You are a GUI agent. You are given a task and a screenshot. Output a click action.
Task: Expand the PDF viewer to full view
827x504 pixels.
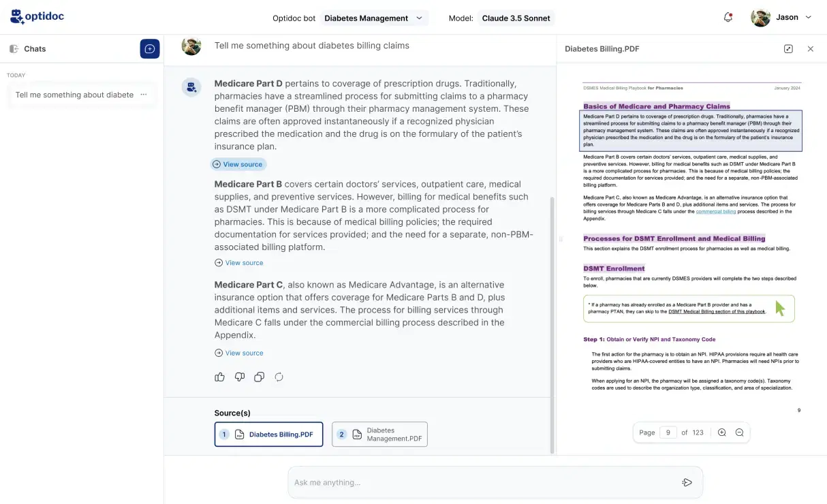tap(788, 49)
